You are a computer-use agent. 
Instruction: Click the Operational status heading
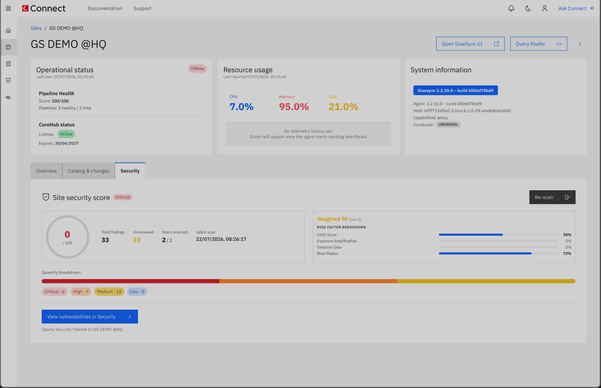[65, 70]
